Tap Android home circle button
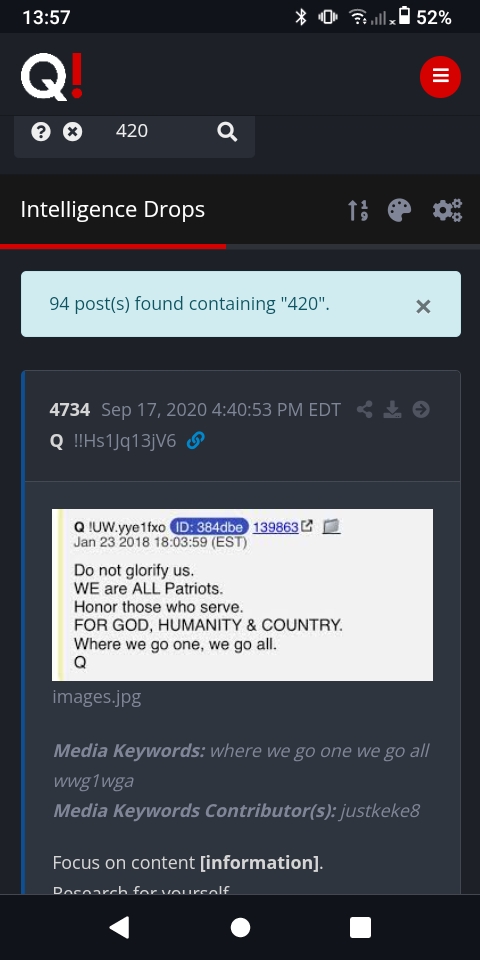 [240, 928]
